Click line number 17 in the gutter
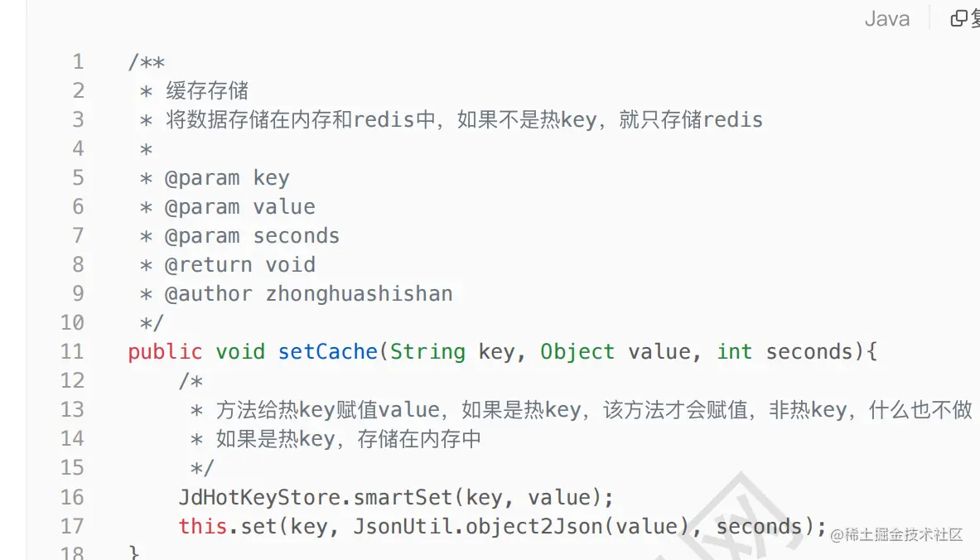The height and width of the screenshot is (560, 980). (73, 526)
